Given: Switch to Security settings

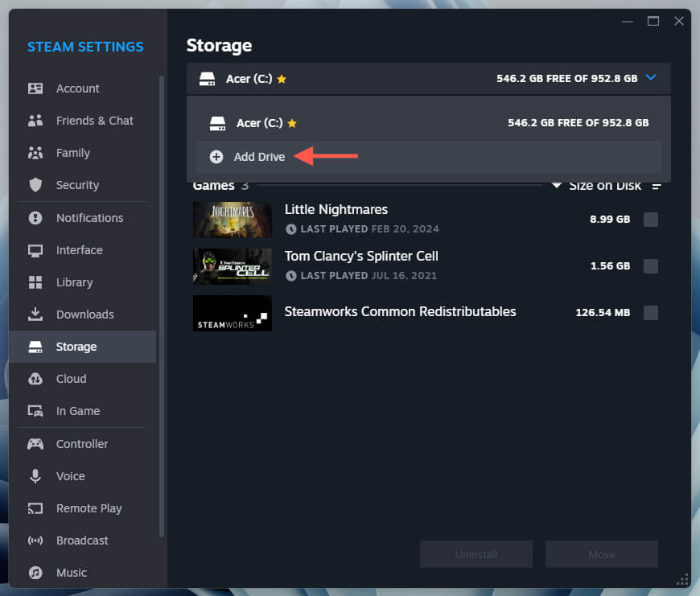Looking at the screenshot, I should click(x=36, y=185).
